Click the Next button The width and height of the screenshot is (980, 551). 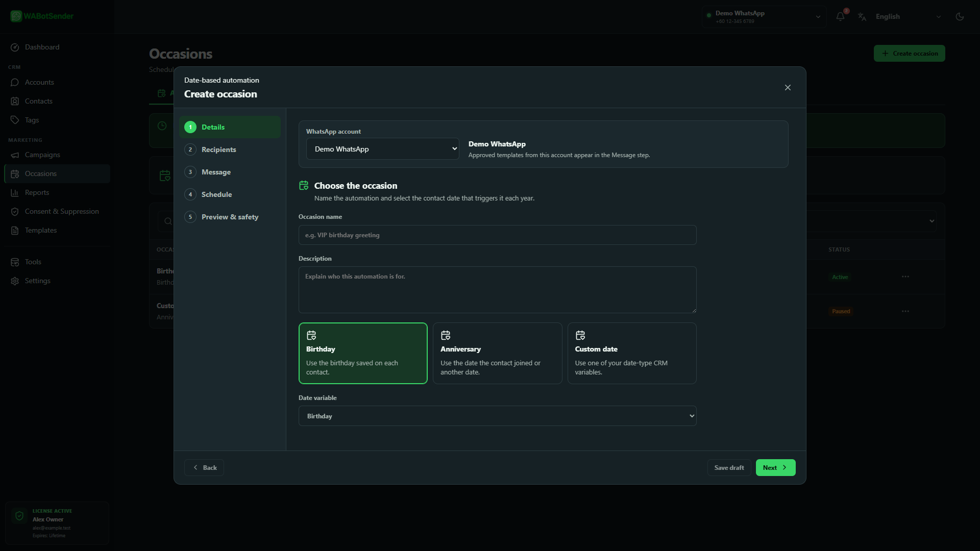click(775, 467)
